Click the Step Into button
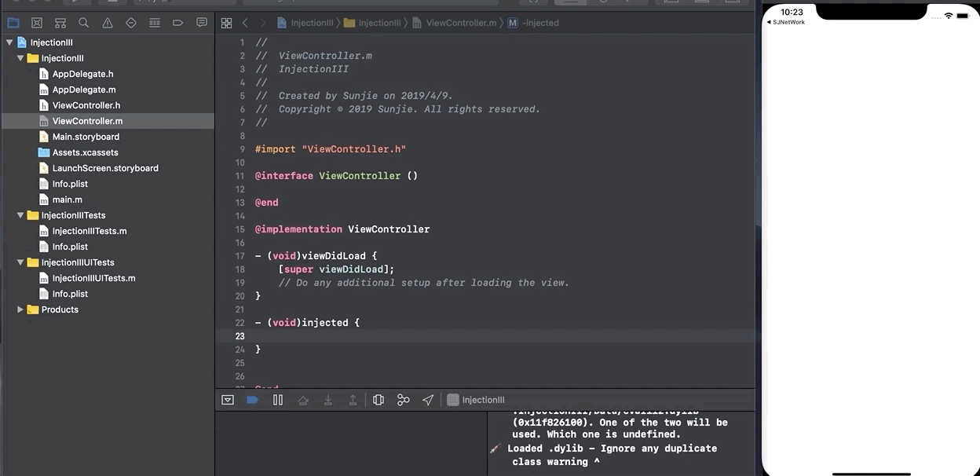This screenshot has height=476, width=980. (x=328, y=400)
